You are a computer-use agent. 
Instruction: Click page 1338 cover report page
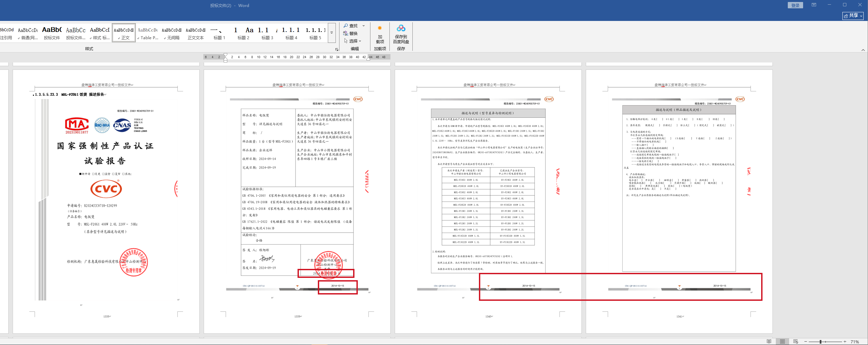(106, 201)
